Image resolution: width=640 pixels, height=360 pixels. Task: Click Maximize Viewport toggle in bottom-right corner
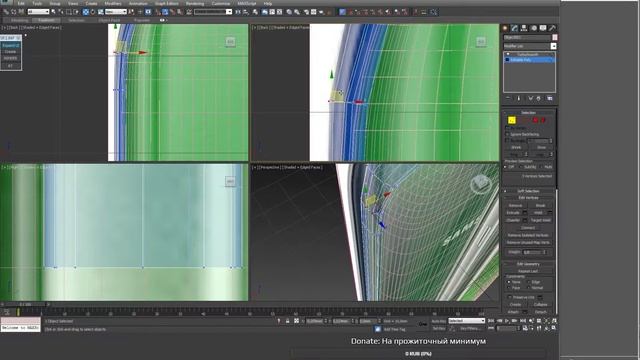tap(554, 328)
